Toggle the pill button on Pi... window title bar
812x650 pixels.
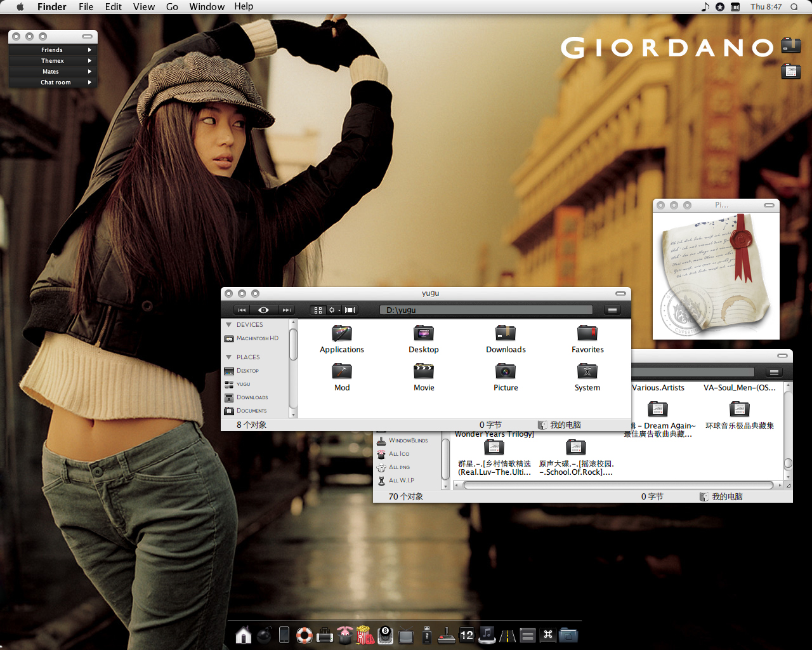pos(769,205)
